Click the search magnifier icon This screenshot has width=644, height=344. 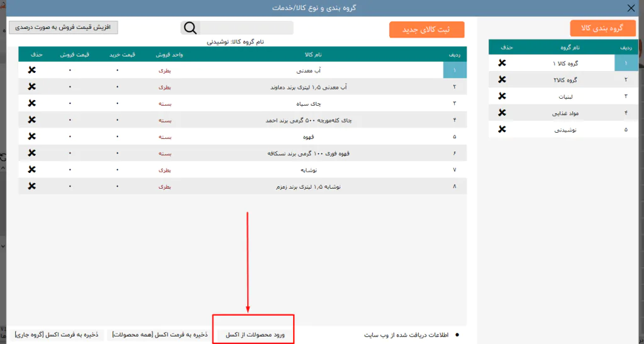point(190,28)
